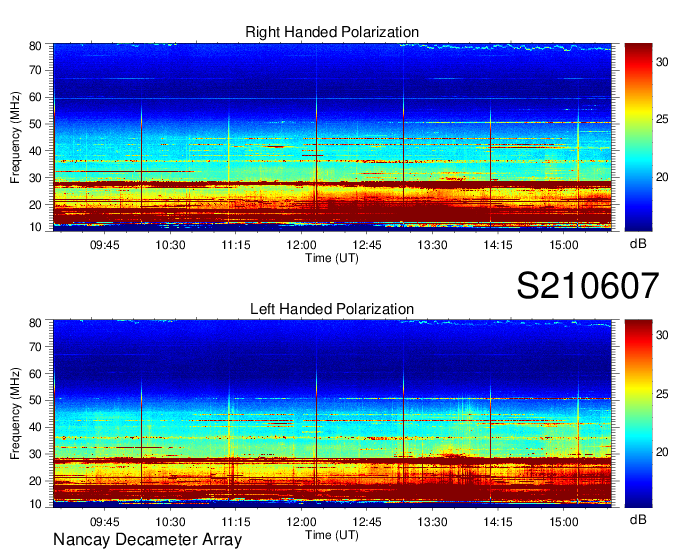Click the 14:15 tick under the Left Handed plot
The image size is (680, 552).
(x=498, y=522)
